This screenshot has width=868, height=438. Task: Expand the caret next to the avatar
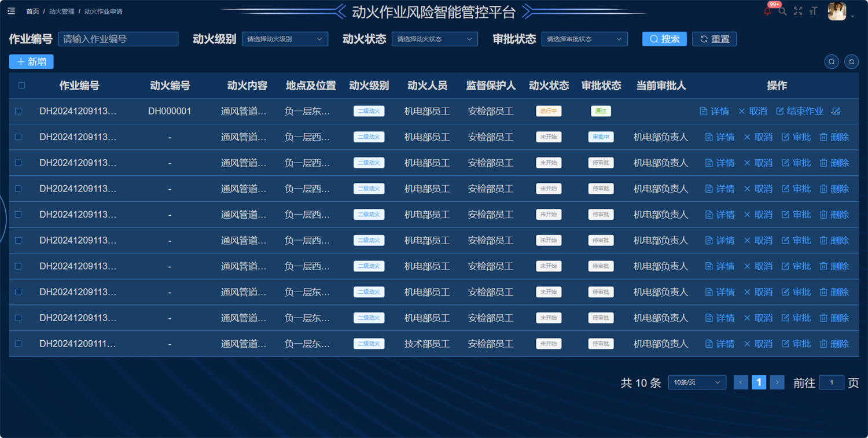pyautogui.click(x=852, y=16)
